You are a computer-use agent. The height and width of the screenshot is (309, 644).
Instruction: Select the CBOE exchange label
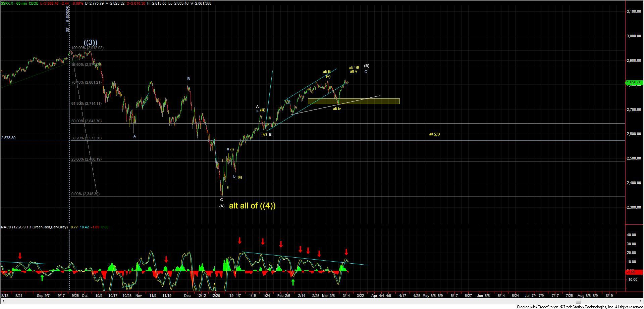(34, 3)
